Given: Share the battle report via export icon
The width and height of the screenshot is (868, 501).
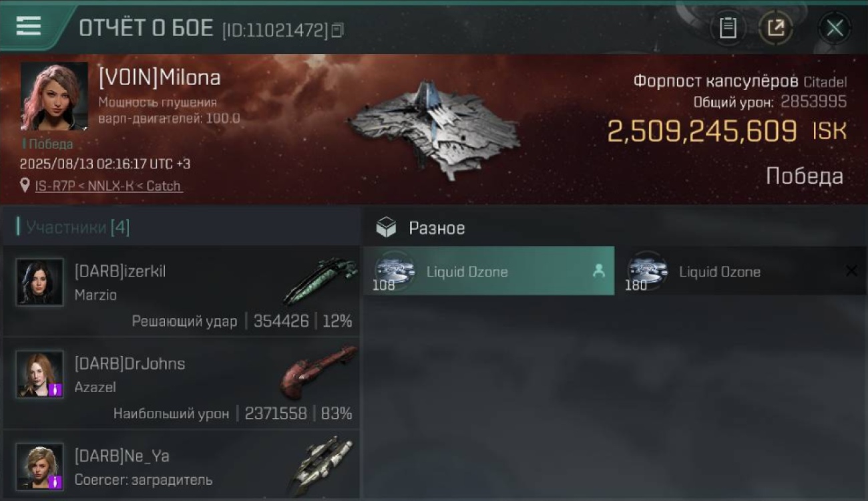Looking at the screenshot, I should [776, 28].
